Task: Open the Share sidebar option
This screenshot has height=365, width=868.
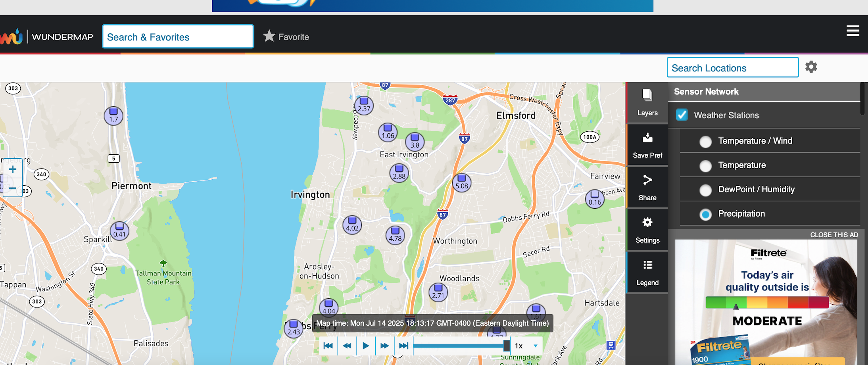Action: (x=647, y=188)
